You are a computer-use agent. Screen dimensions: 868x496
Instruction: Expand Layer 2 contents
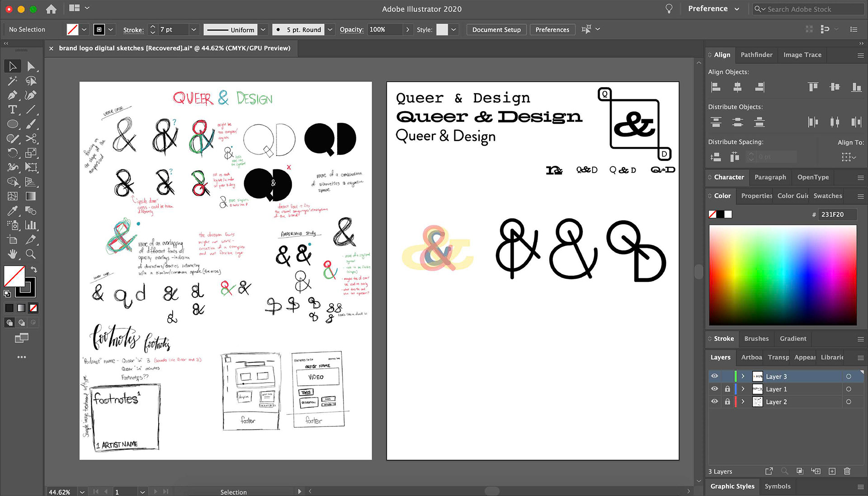[743, 402]
